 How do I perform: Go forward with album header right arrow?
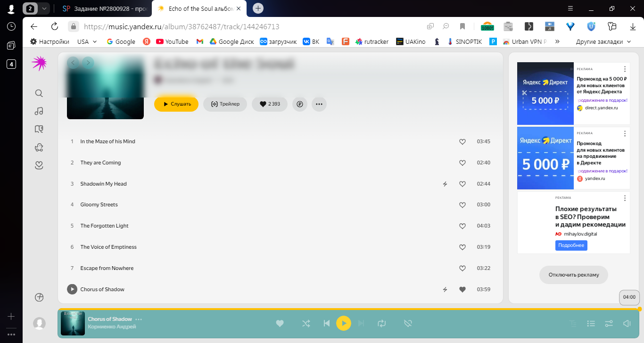pyautogui.click(x=88, y=62)
